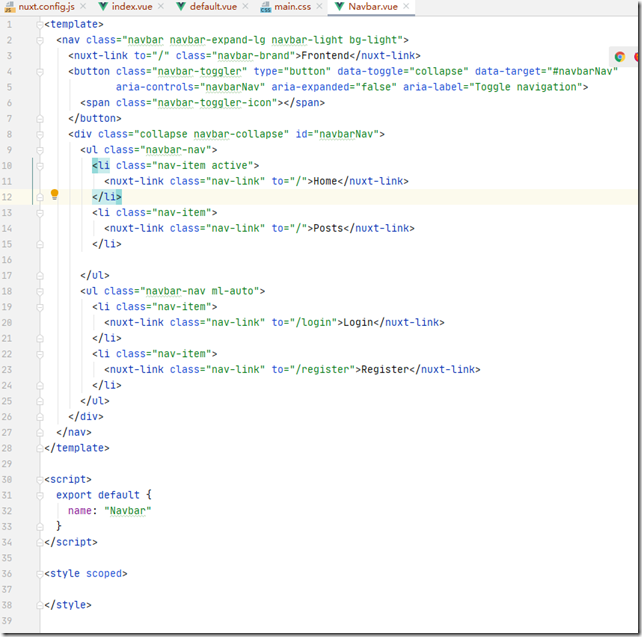
Task: Open preview in Chrome browser icon
Action: [619, 57]
